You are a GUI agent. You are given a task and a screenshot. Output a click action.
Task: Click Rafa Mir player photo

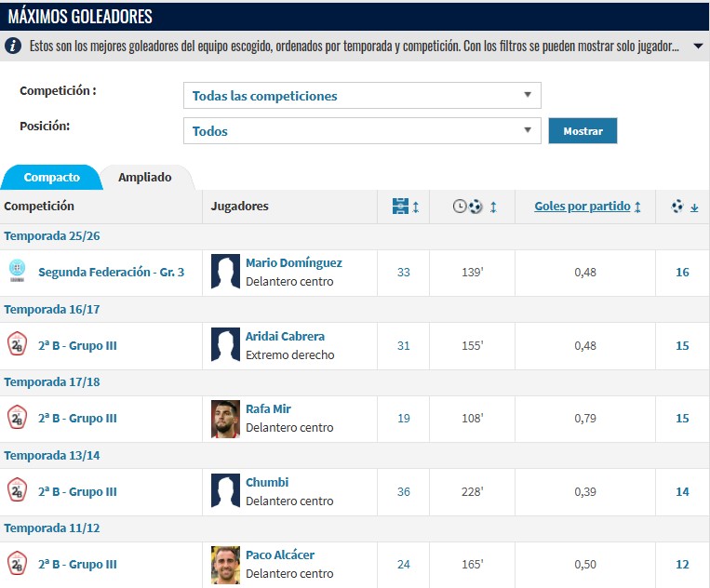pos(225,419)
